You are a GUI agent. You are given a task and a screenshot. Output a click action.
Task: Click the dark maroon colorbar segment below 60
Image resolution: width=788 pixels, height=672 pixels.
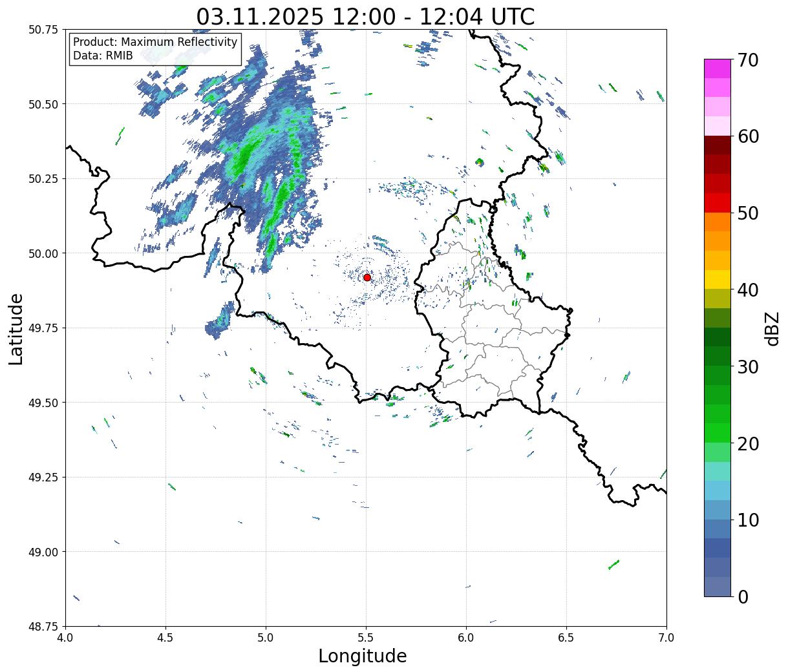[x=718, y=145]
